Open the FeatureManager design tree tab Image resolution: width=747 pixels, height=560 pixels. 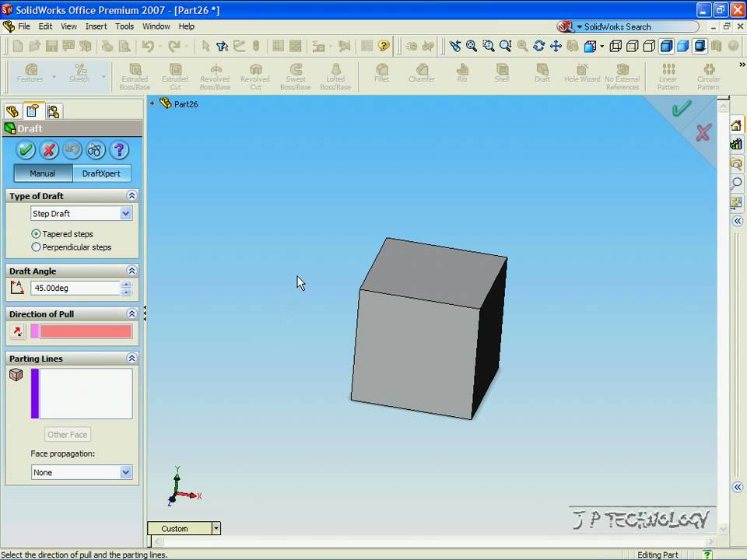[x=12, y=111]
